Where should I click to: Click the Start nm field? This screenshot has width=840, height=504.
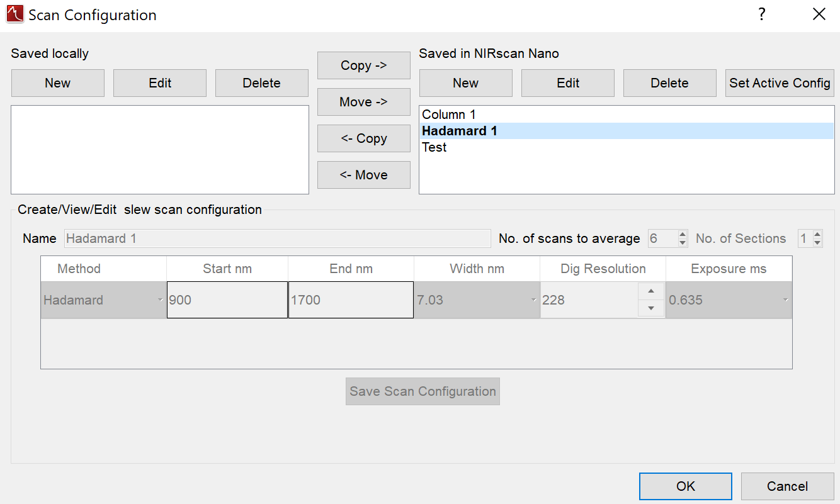pyautogui.click(x=227, y=300)
